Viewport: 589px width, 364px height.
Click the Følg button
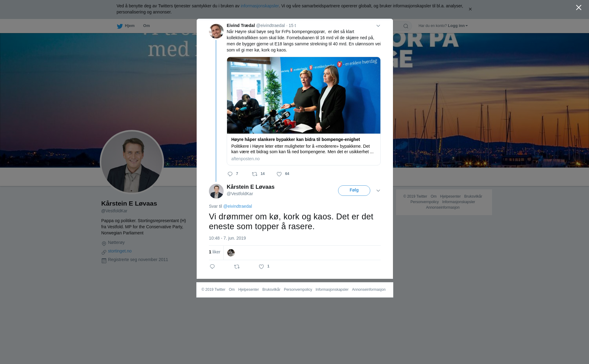354,190
